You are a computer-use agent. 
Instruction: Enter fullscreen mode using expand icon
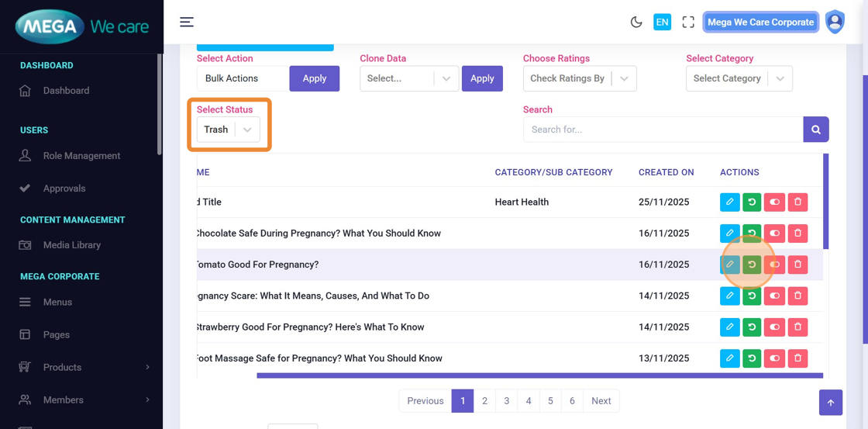[687, 22]
